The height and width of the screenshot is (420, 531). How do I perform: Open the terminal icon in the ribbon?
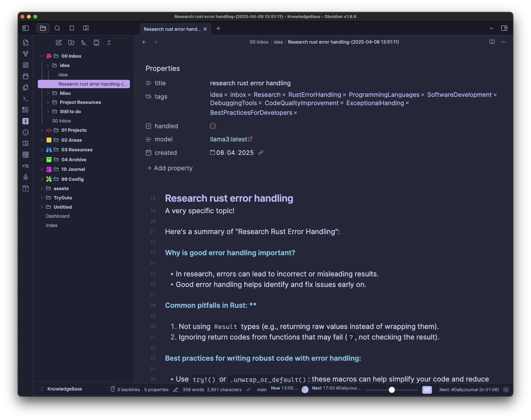pos(26,99)
